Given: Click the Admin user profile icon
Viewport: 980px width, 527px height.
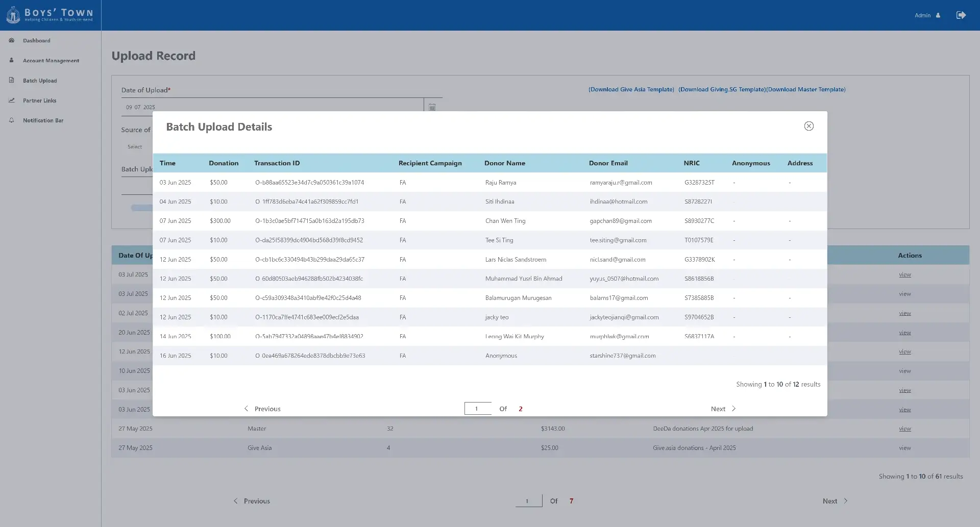Looking at the screenshot, I should point(938,15).
